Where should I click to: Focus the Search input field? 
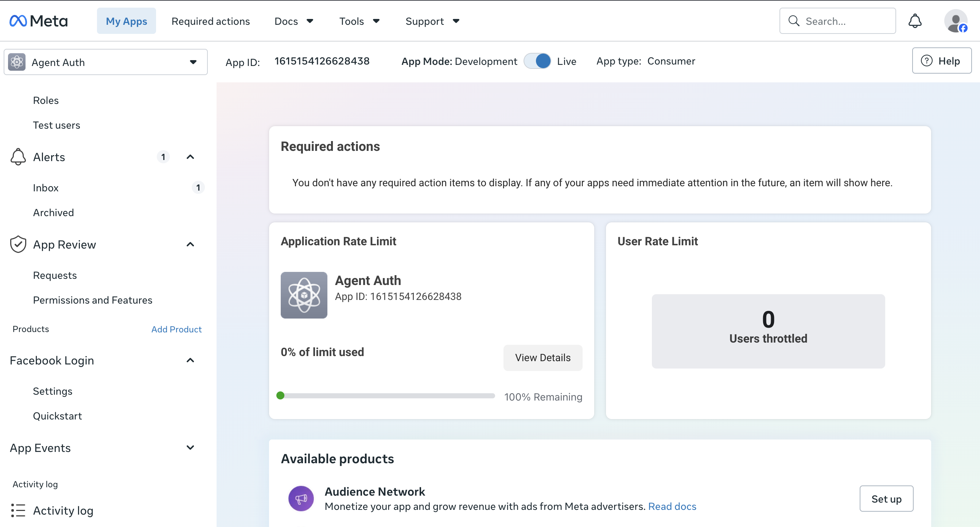[837, 21]
